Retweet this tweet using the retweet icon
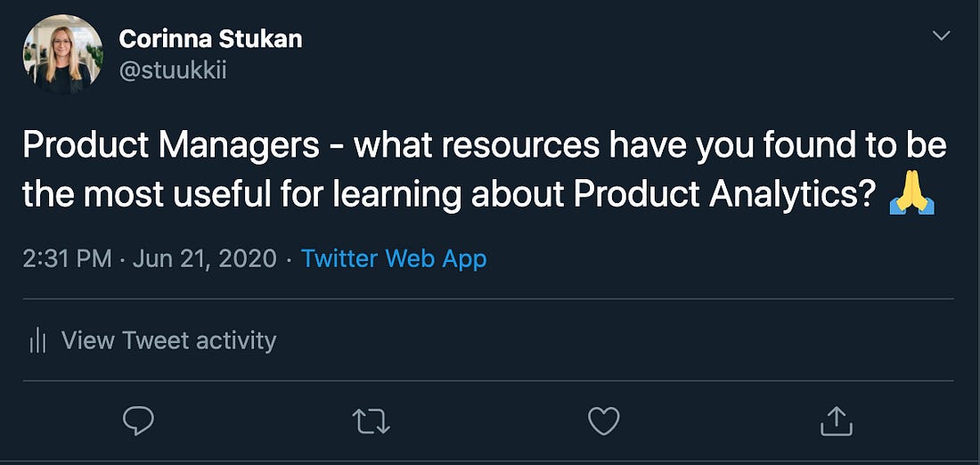Screen dimensions: 980x465 (x=372, y=420)
